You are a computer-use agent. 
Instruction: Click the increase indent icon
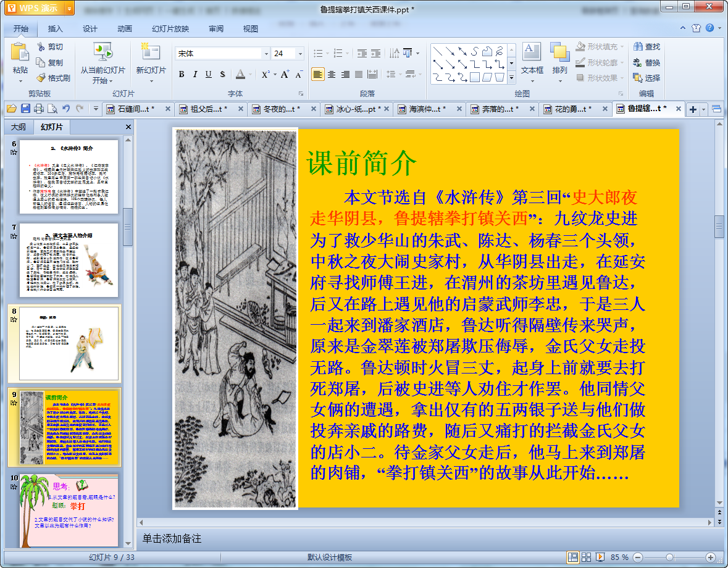tap(375, 53)
